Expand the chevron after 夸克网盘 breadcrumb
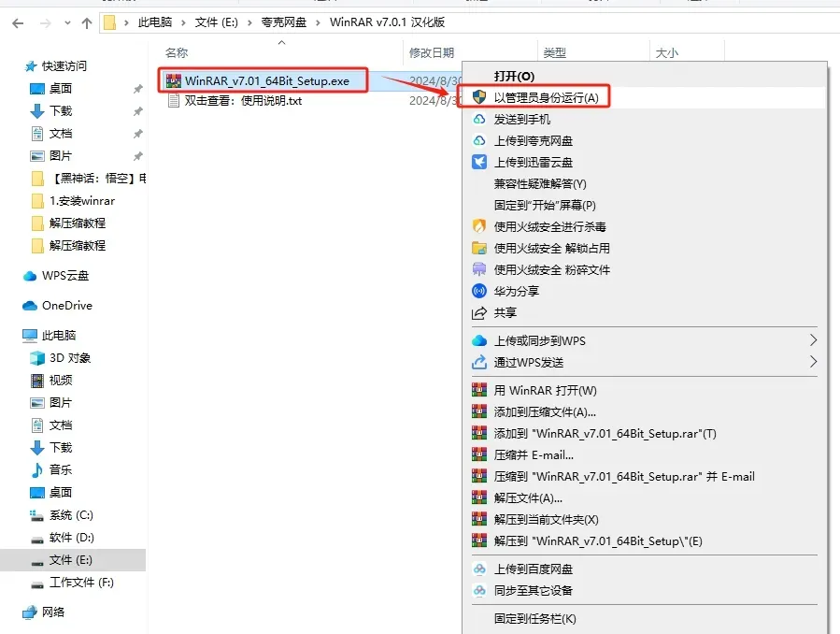Viewport: 840px width, 634px height. pyautogui.click(x=319, y=22)
